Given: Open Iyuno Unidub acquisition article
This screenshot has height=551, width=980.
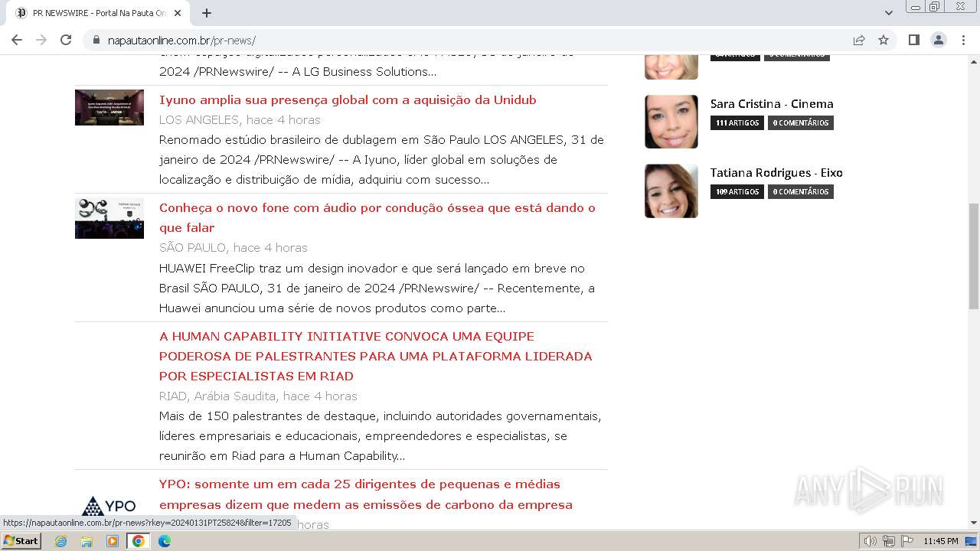Looking at the screenshot, I should (x=348, y=99).
